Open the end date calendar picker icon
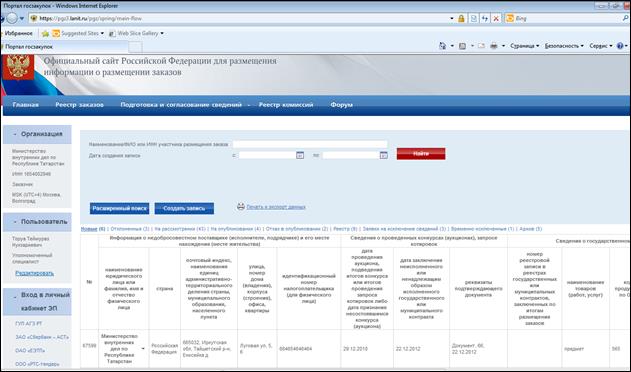Viewport: 631px width, 372px height. point(384,155)
